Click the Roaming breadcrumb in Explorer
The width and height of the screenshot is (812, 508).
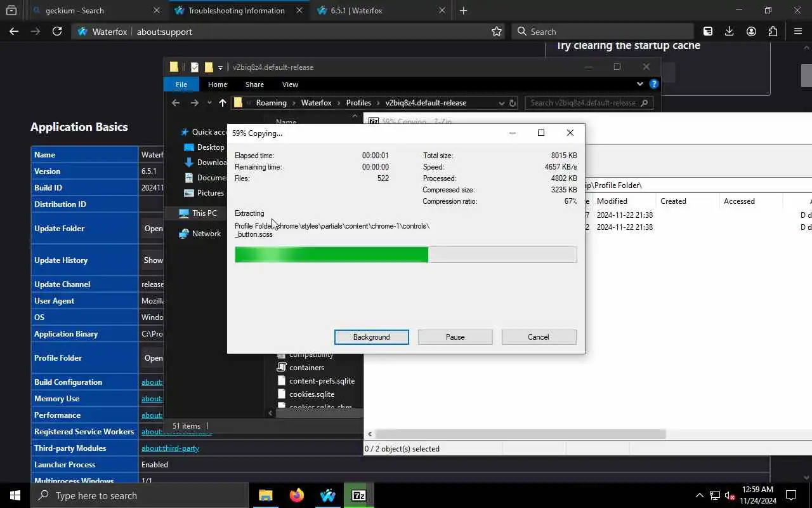pyautogui.click(x=271, y=103)
